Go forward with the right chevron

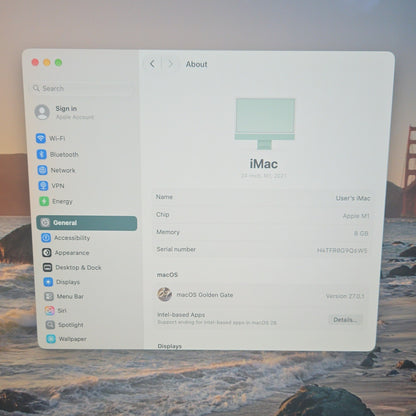click(170, 64)
